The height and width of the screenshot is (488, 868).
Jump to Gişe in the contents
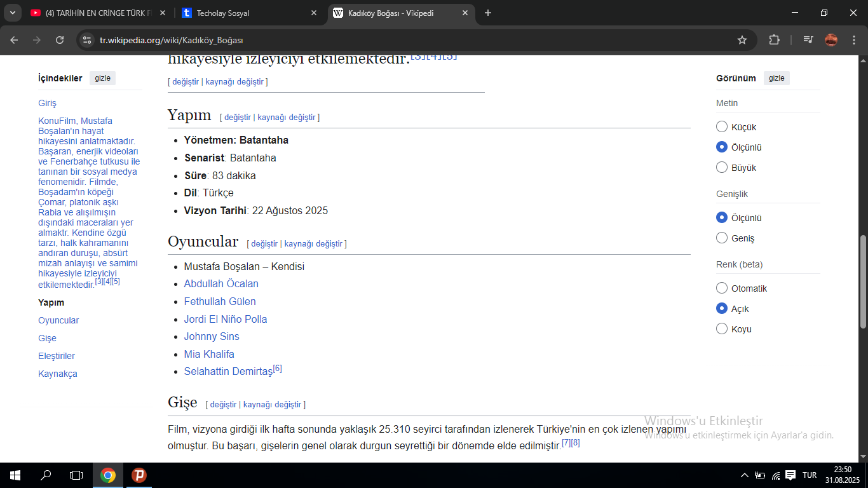[x=47, y=338]
